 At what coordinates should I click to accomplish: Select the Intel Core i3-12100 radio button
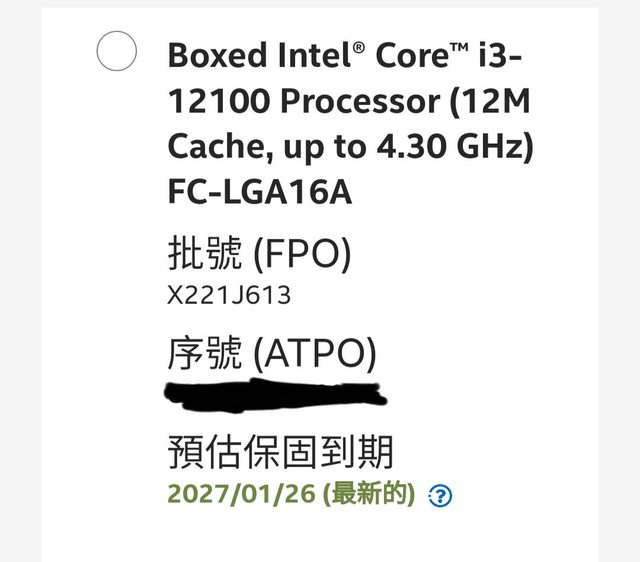tap(116, 51)
